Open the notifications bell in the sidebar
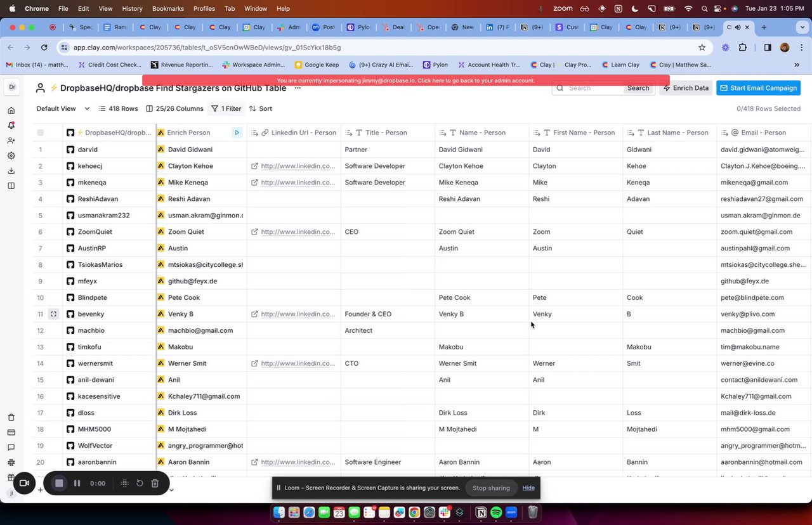Viewport: 812px width, 525px height. pyautogui.click(x=11, y=125)
